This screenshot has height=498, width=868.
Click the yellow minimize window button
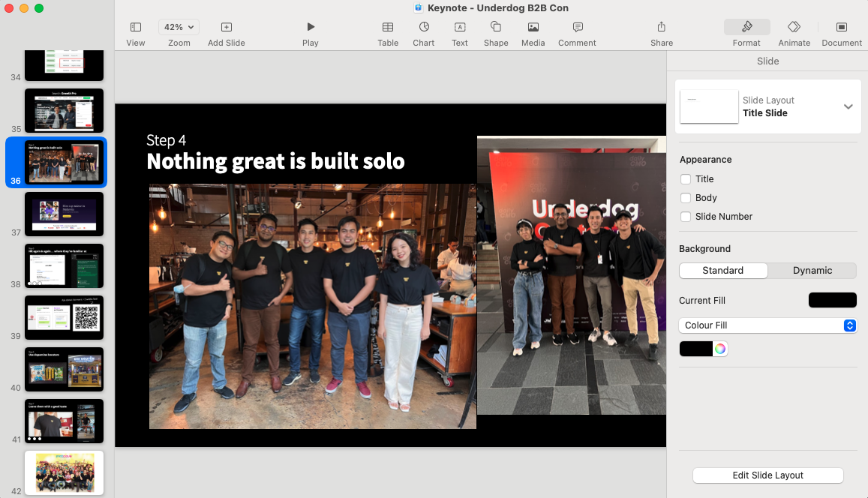click(24, 8)
